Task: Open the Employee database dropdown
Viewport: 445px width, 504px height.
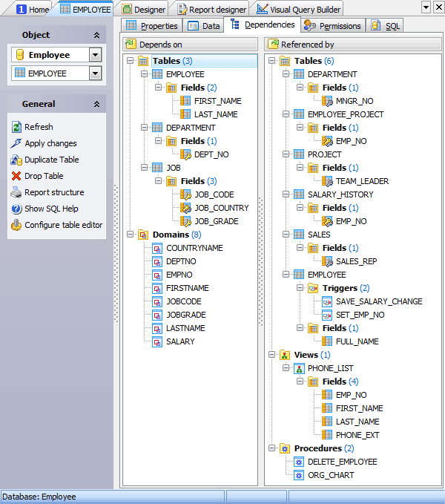Action: (94, 55)
